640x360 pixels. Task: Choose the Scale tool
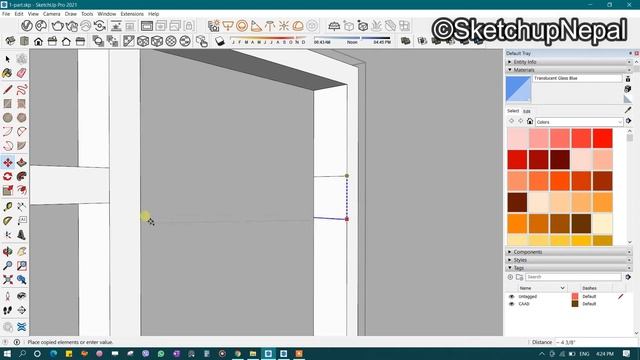(x=8, y=190)
